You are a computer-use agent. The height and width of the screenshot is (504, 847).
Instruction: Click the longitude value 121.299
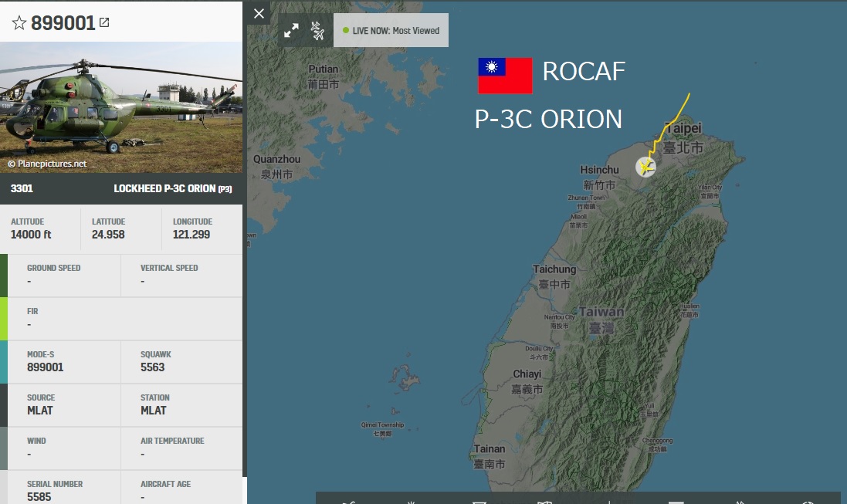191,235
